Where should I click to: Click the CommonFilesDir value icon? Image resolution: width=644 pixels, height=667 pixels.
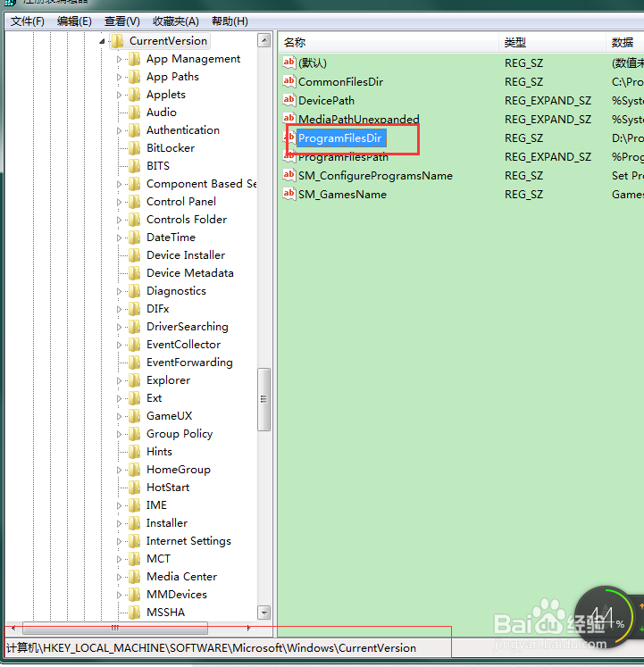click(289, 81)
